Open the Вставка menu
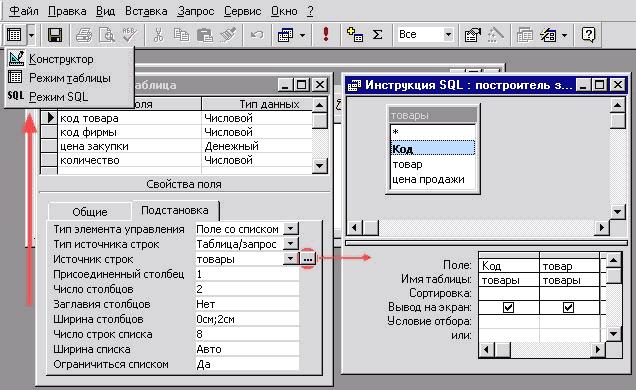The height and width of the screenshot is (390, 636). coord(146,11)
